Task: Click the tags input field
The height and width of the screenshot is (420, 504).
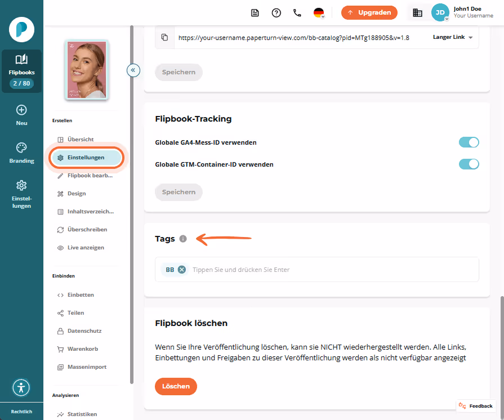Action: coord(334,270)
